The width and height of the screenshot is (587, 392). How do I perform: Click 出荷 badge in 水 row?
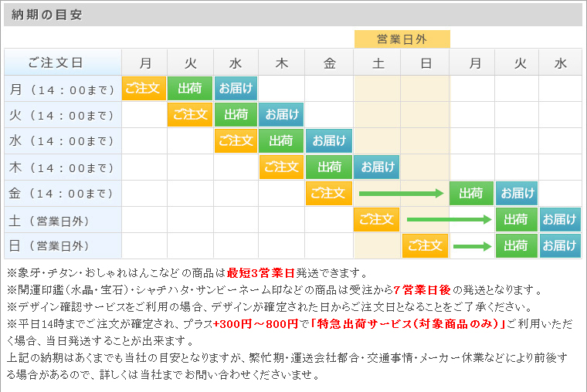coord(281,140)
